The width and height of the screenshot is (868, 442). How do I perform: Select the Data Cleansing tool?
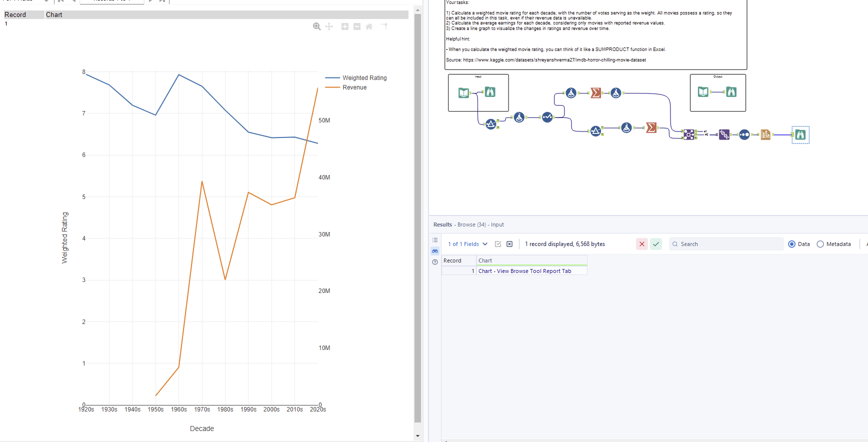[x=547, y=117]
